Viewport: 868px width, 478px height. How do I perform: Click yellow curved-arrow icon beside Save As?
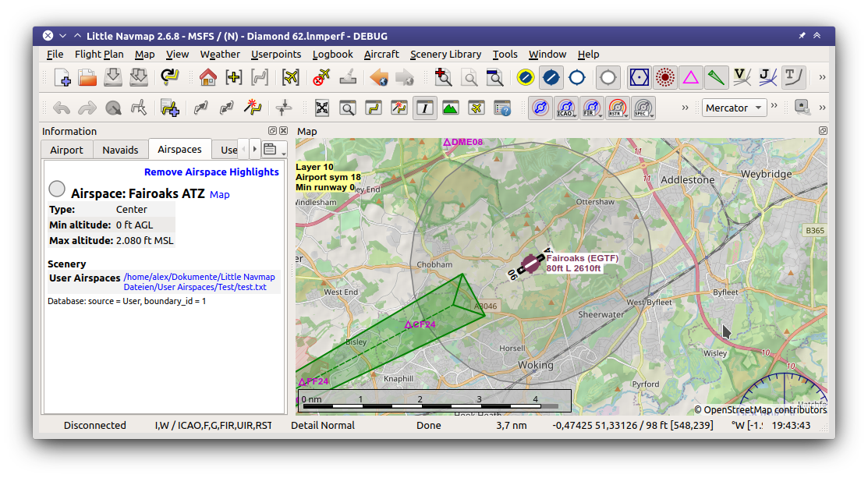pyautogui.click(x=169, y=77)
